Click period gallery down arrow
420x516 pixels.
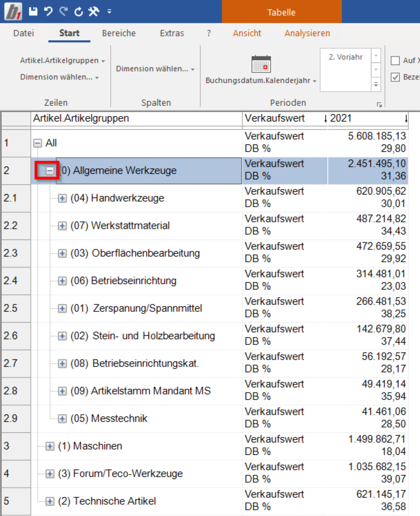376,70
